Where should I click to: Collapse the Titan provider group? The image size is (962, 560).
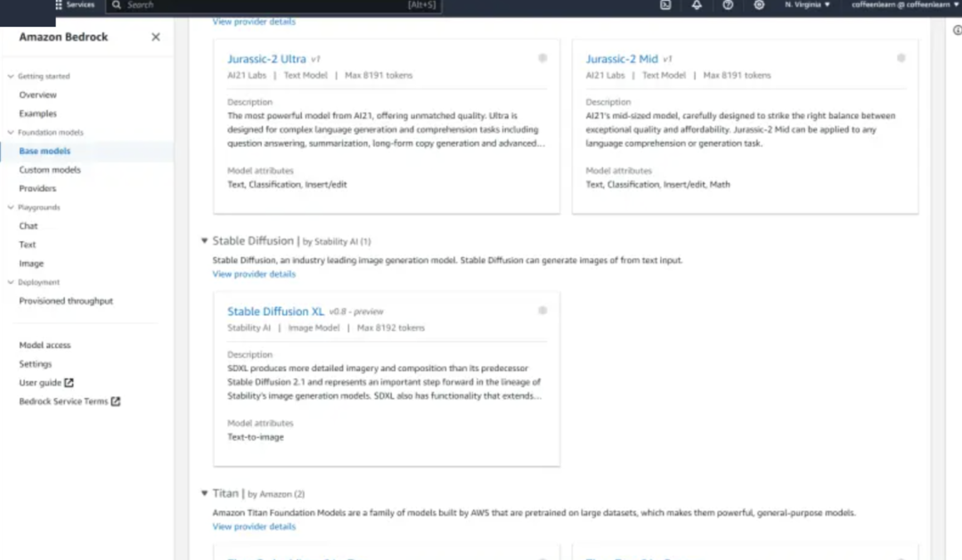click(x=204, y=493)
